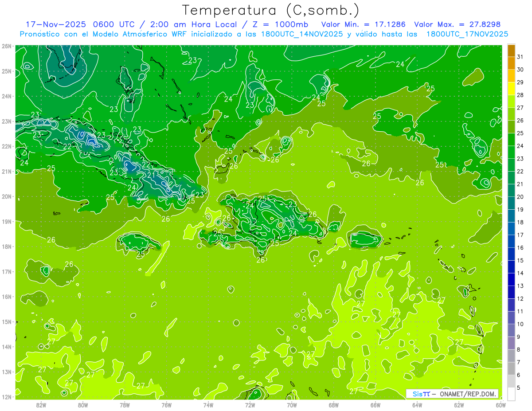Image resolution: width=532 pixels, height=411 pixels.
Task: Pick the gray color bar segment between 6 and 7
Action: (511, 368)
